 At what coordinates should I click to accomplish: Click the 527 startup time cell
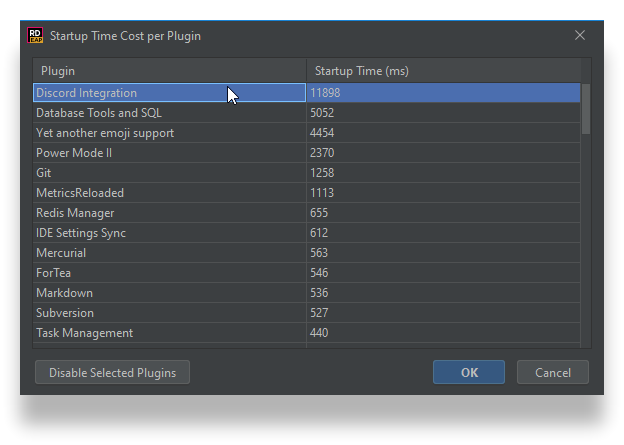[443, 313]
